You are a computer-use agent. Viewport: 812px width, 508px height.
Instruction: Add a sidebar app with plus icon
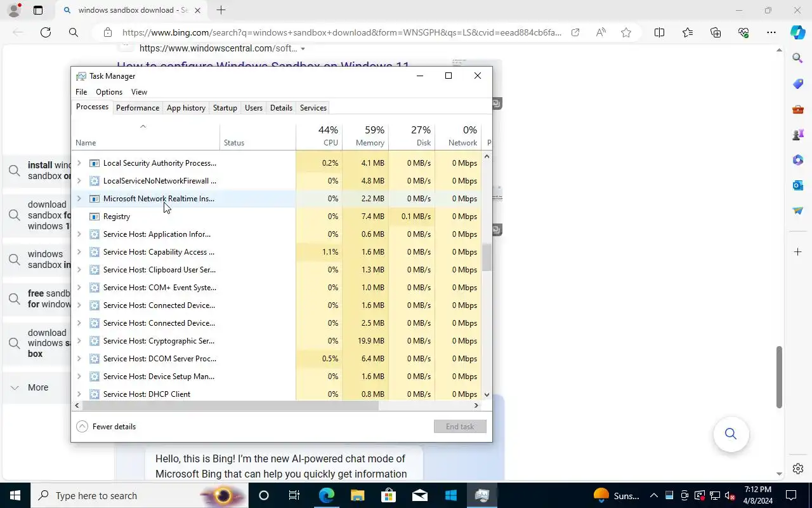pos(798,252)
